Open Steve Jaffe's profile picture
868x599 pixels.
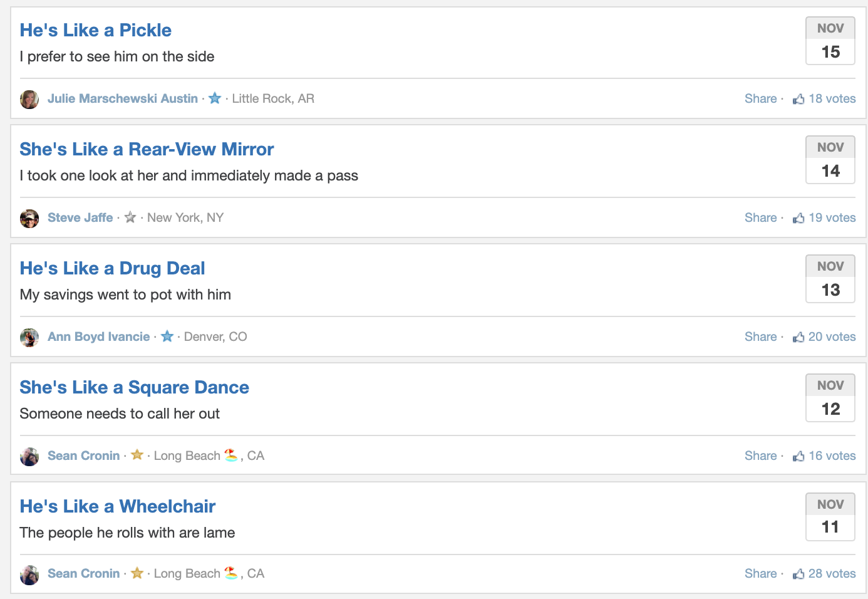coord(29,218)
